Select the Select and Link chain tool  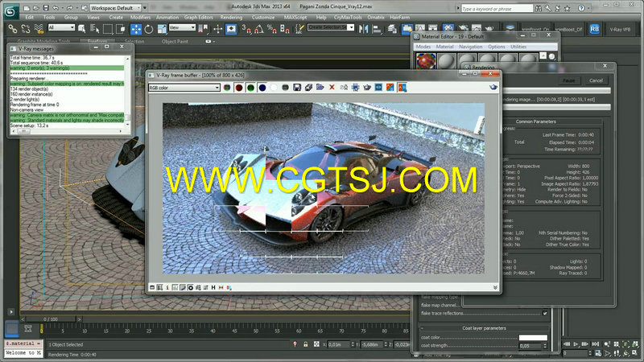(13, 29)
